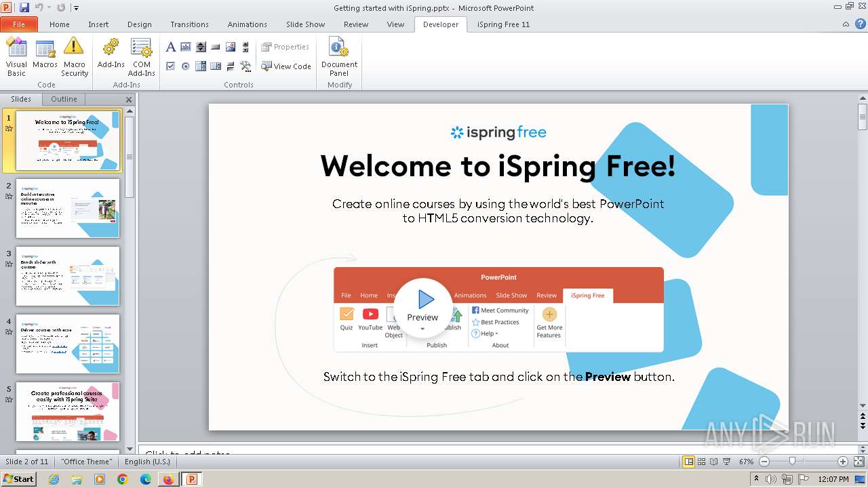Open the Document Panel
Screen dimensions: 868x488
[339, 57]
